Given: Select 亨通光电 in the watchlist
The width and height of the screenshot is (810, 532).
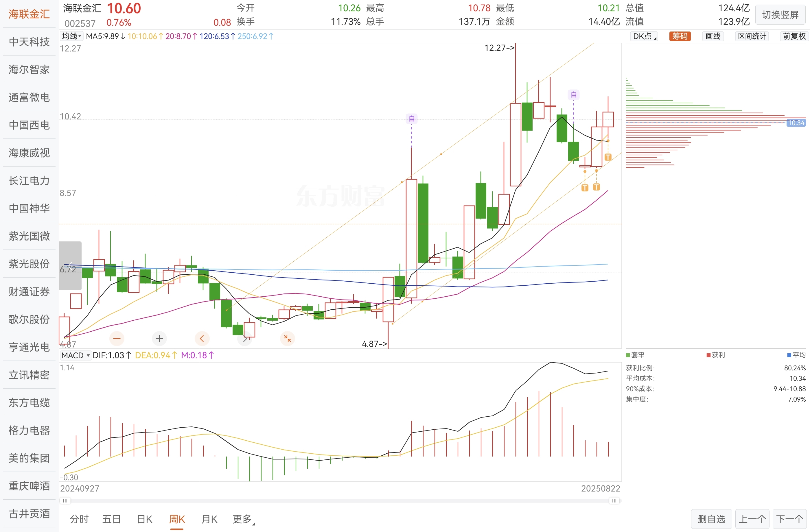Looking at the screenshot, I should [29, 347].
